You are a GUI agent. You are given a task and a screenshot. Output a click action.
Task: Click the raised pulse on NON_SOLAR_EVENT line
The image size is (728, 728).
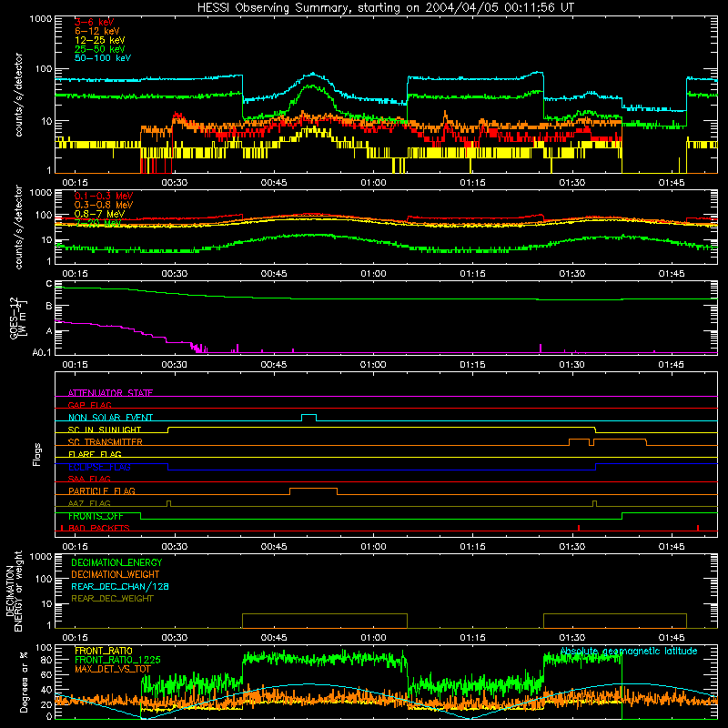tap(309, 417)
